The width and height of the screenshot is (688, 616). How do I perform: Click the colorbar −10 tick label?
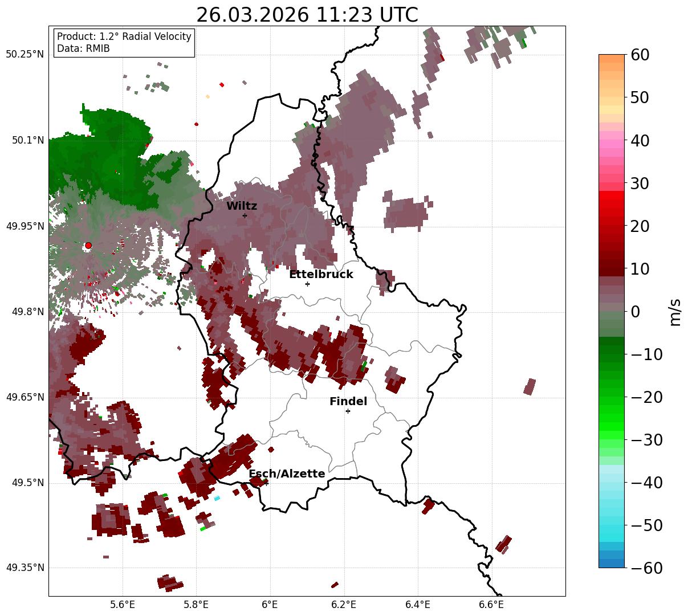(646, 354)
